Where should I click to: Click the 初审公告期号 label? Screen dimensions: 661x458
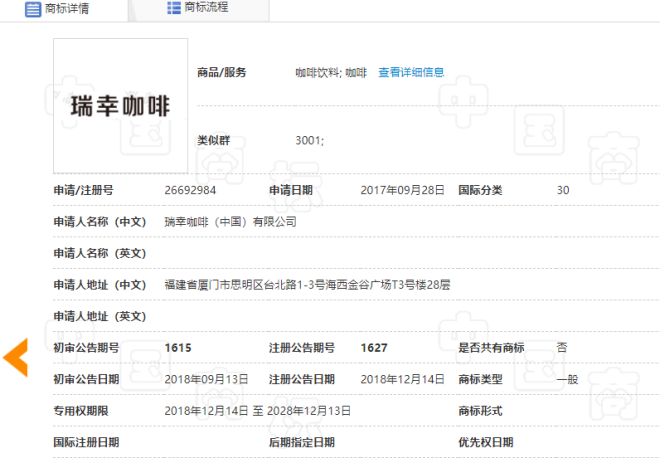[86, 348]
